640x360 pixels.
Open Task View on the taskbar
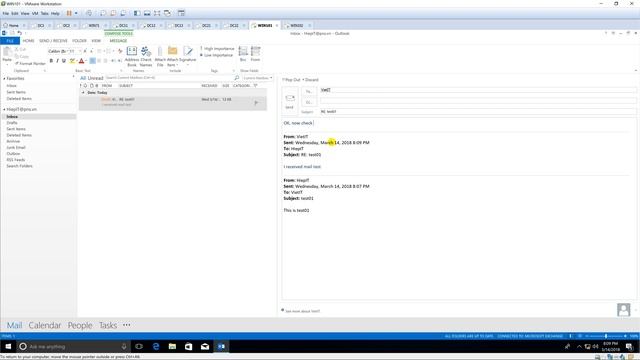(x=139, y=347)
